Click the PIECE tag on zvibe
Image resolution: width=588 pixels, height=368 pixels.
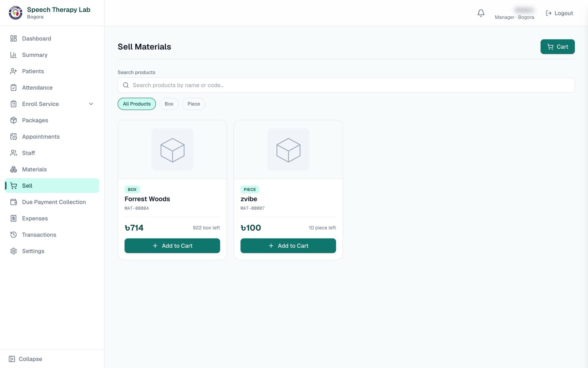(250, 189)
